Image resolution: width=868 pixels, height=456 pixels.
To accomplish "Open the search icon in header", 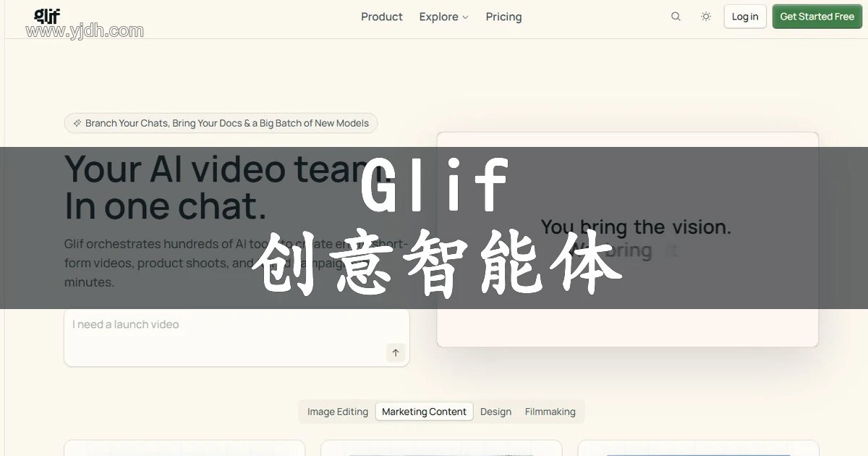I will pyautogui.click(x=676, y=17).
